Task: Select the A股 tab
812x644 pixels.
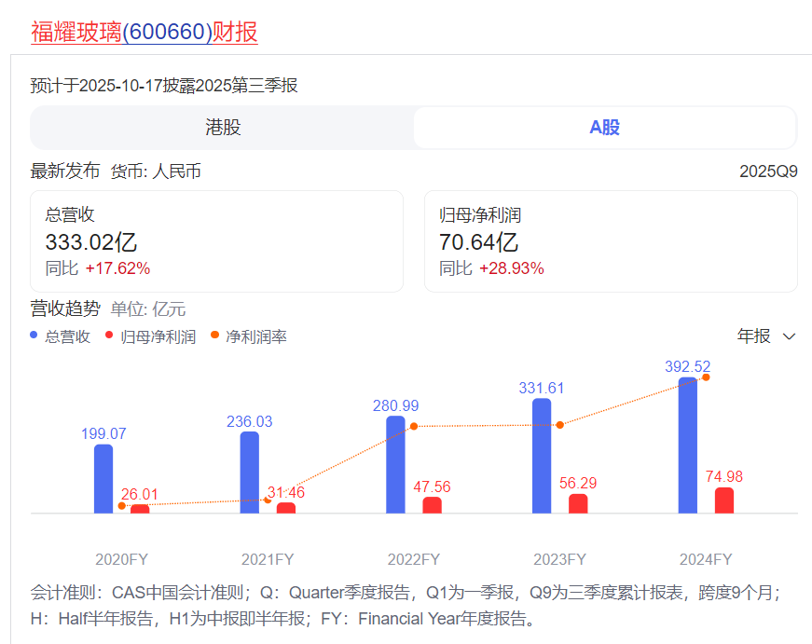Action: (x=604, y=128)
